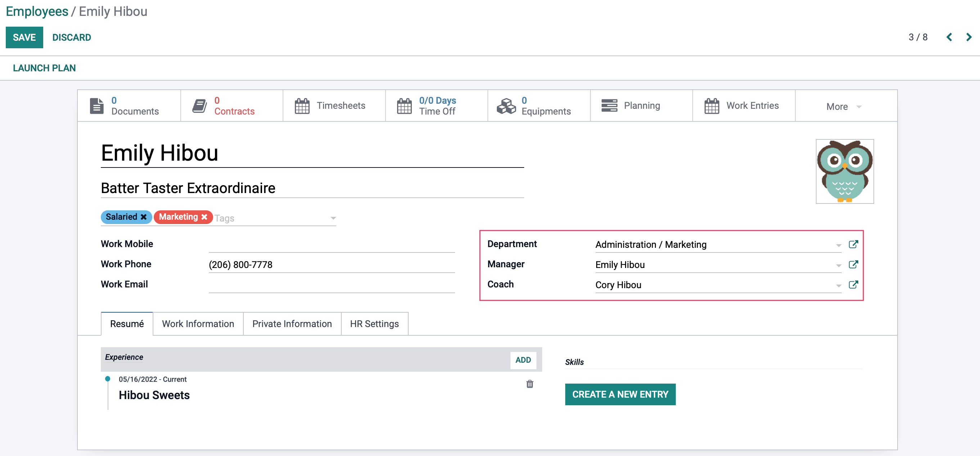Add a new Experience entry
Viewport: 980px width, 456px height.
523,360
